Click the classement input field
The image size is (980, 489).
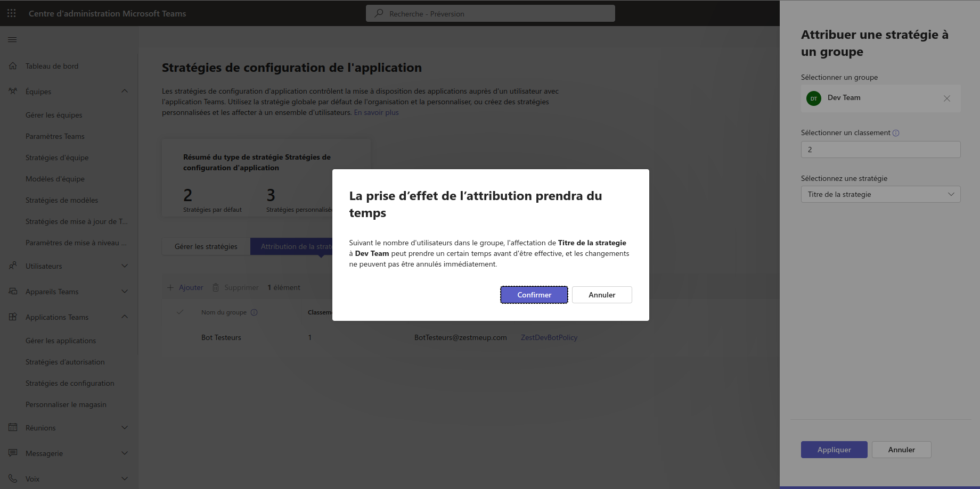880,150
